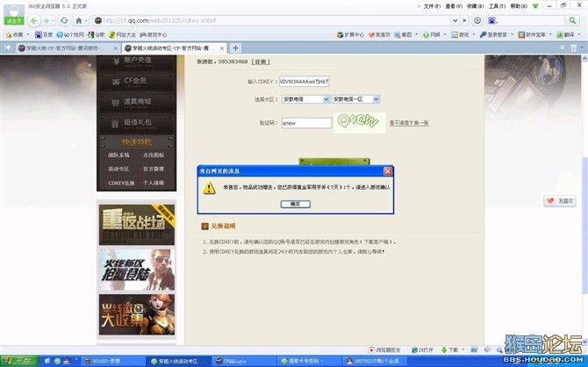
Task: Click the 战队系统 quick nav link
Action: [x=118, y=155]
